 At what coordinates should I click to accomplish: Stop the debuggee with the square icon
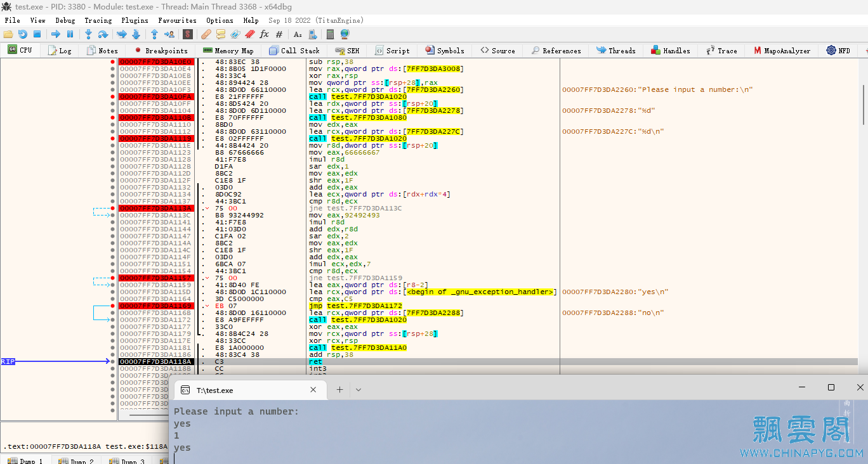37,34
